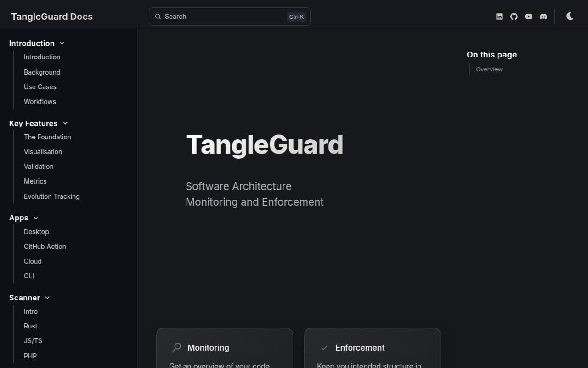Click the search magnifier icon
The width and height of the screenshot is (588, 368).
click(158, 17)
